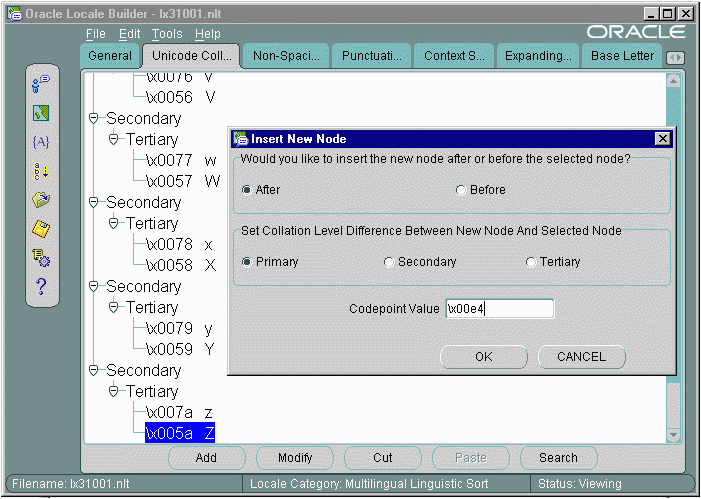Click the Territory map icon
Image resolution: width=701 pixels, height=499 pixels.
click(41, 114)
